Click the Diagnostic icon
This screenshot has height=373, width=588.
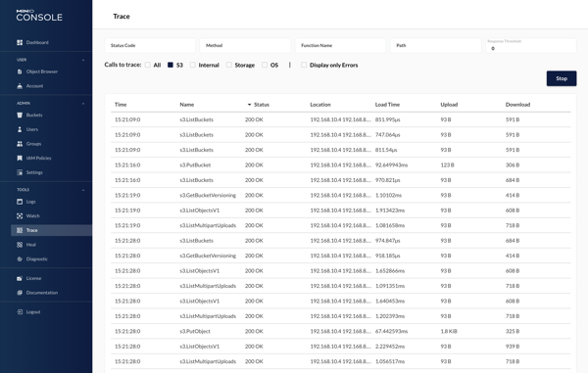click(x=20, y=258)
